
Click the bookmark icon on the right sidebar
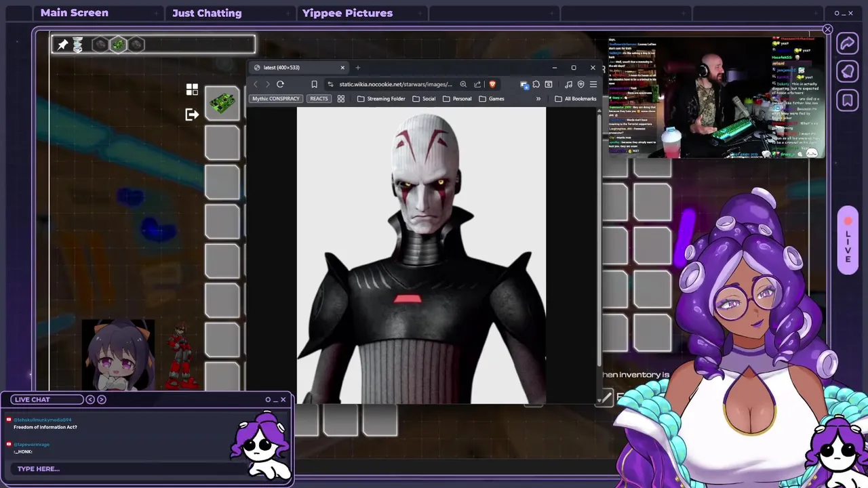(x=848, y=101)
